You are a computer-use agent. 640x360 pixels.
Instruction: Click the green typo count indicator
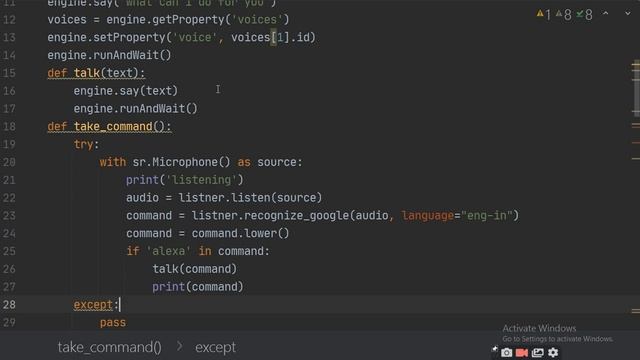point(584,15)
